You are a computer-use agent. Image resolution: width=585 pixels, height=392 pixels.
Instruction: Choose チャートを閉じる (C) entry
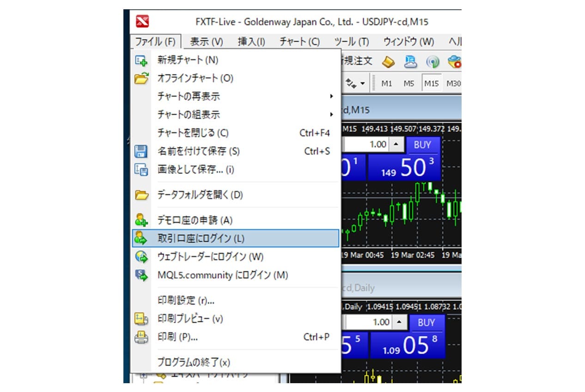tap(236, 133)
